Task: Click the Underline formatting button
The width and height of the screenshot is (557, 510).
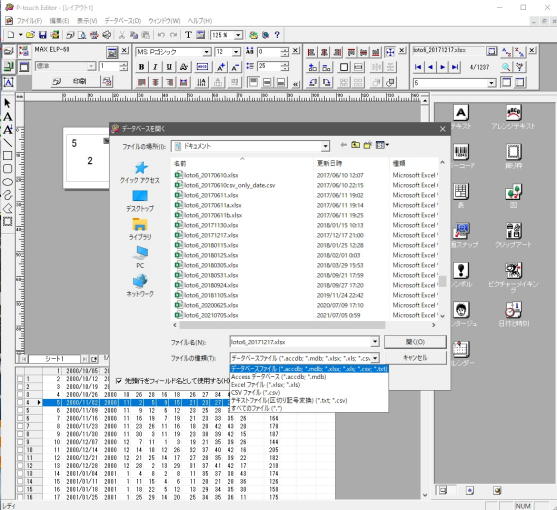Action: (169, 67)
